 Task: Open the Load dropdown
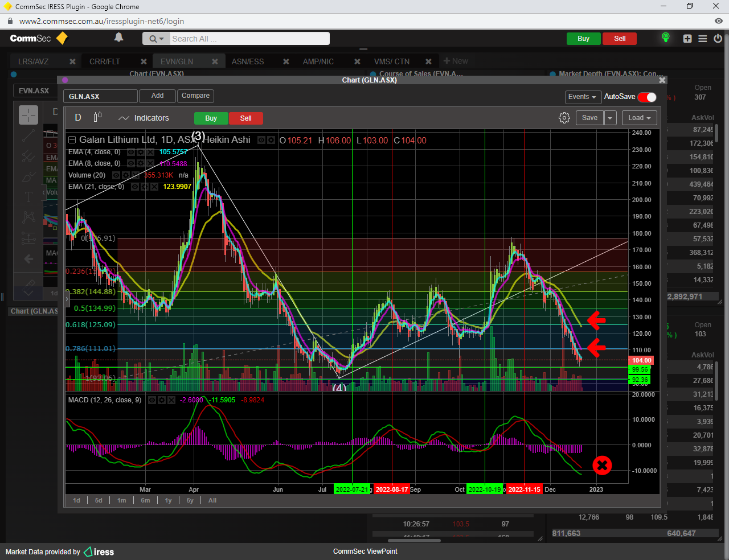click(x=640, y=118)
